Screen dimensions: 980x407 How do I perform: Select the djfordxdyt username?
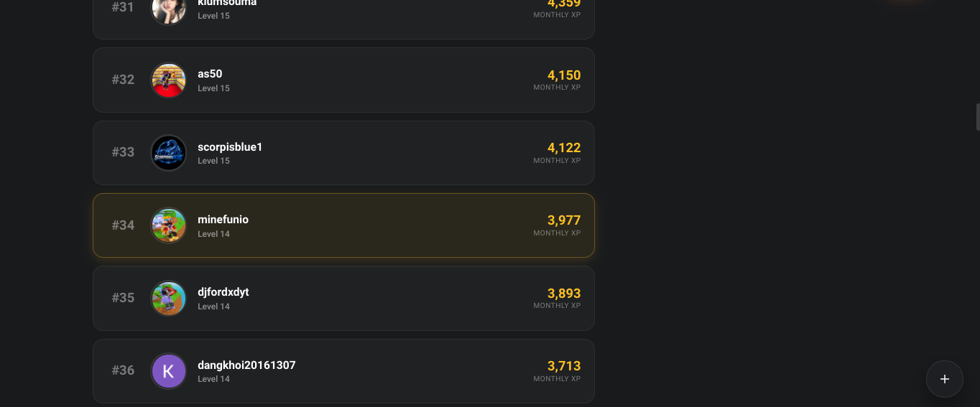(223, 292)
